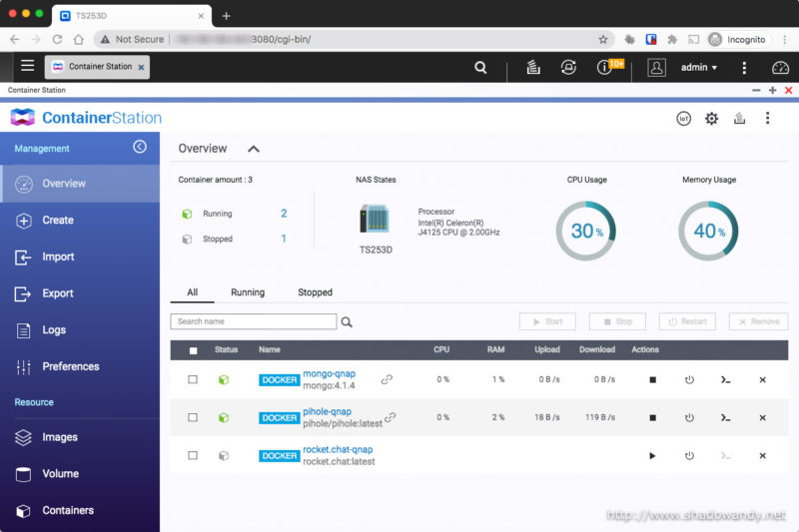The width and height of the screenshot is (799, 532).
Task: Switch to the Stopped tab
Action: click(315, 292)
